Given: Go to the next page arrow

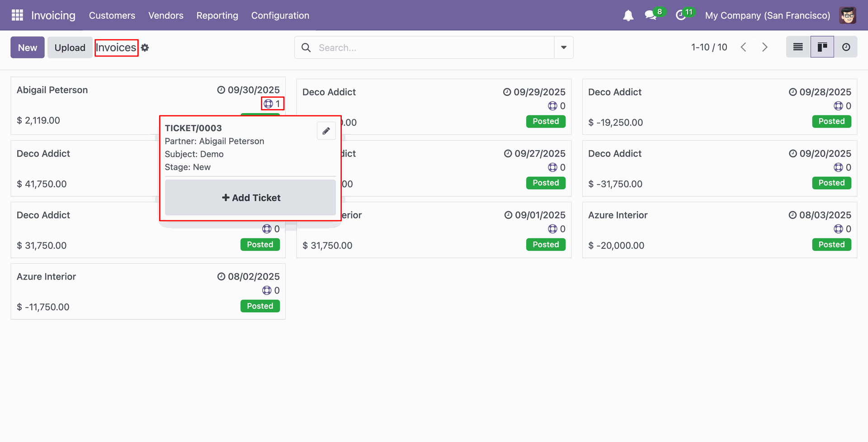Looking at the screenshot, I should [x=764, y=47].
